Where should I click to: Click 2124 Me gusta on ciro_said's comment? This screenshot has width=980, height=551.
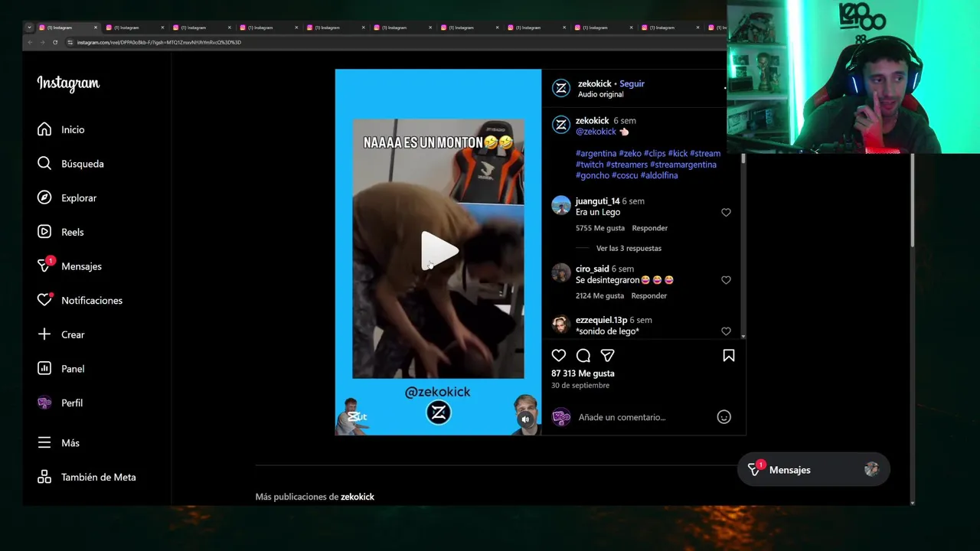coord(599,295)
